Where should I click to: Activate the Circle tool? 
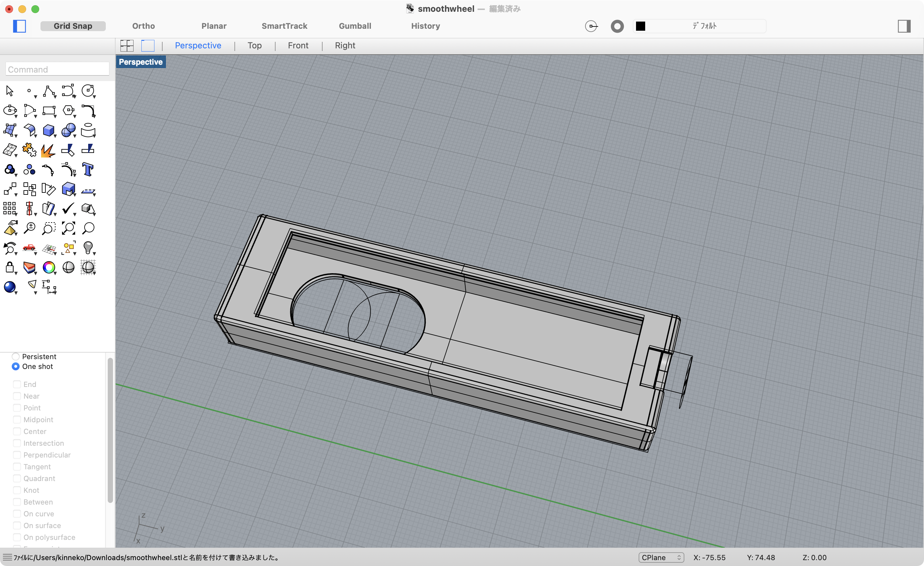(x=88, y=91)
